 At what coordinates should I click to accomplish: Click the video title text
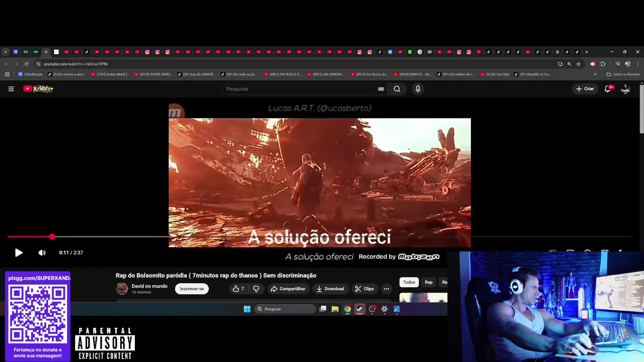pos(216,276)
